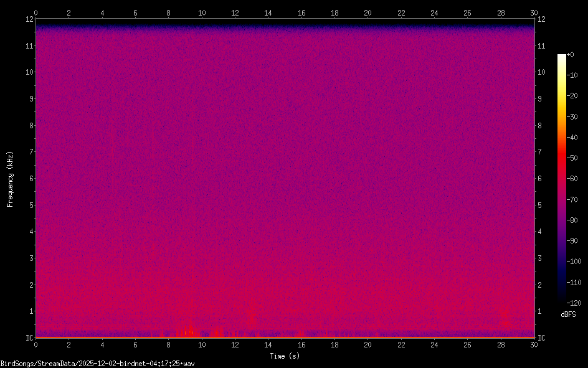Click the Time (s) axis title

click(284, 356)
